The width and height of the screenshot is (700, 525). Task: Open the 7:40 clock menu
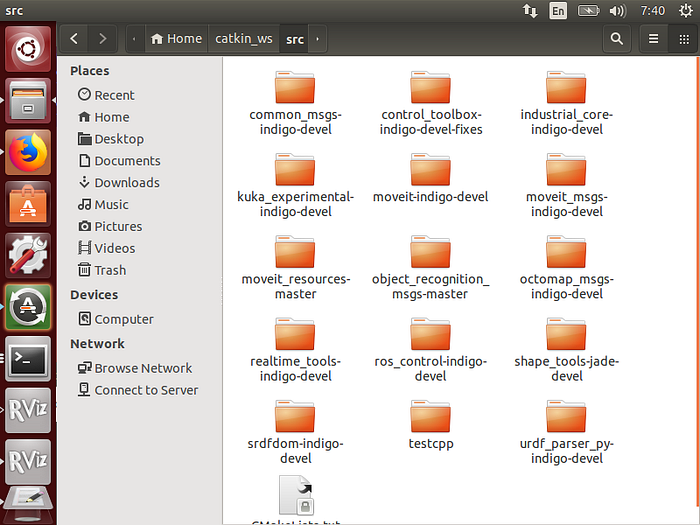point(653,11)
